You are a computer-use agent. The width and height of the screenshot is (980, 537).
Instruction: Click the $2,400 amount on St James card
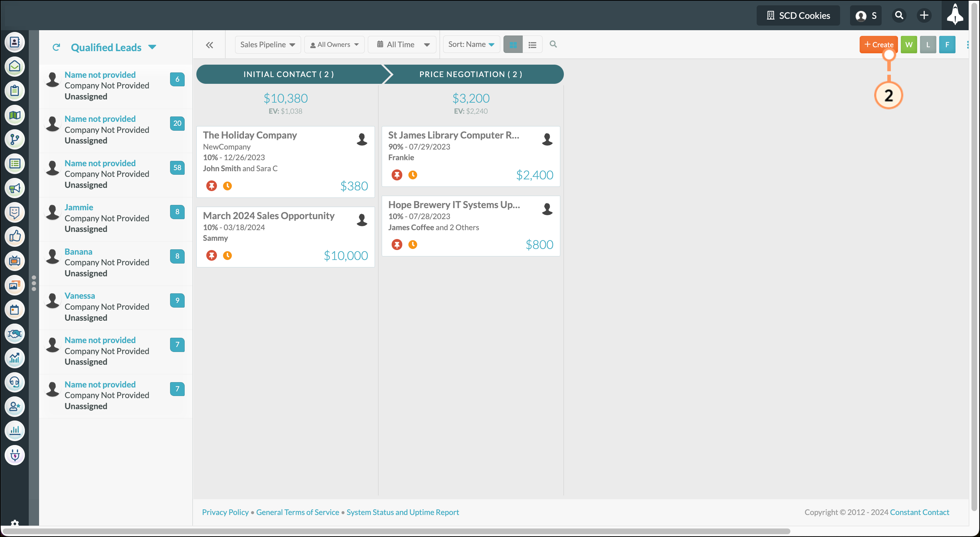click(534, 175)
